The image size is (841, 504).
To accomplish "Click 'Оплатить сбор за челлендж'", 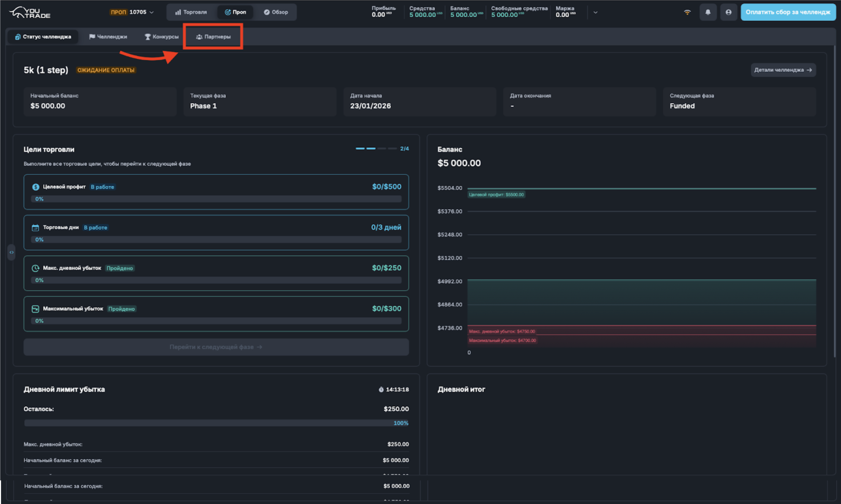I will point(788,12).
